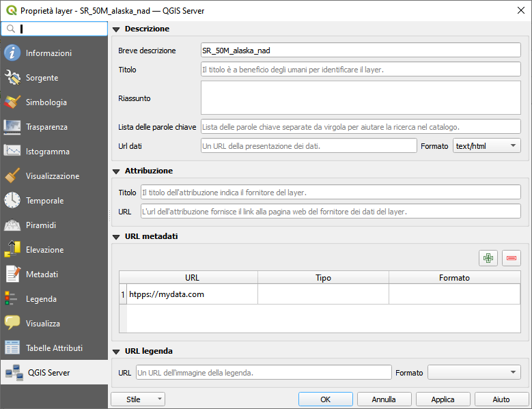Open Visualizzazione brush icon

[12, 176]
